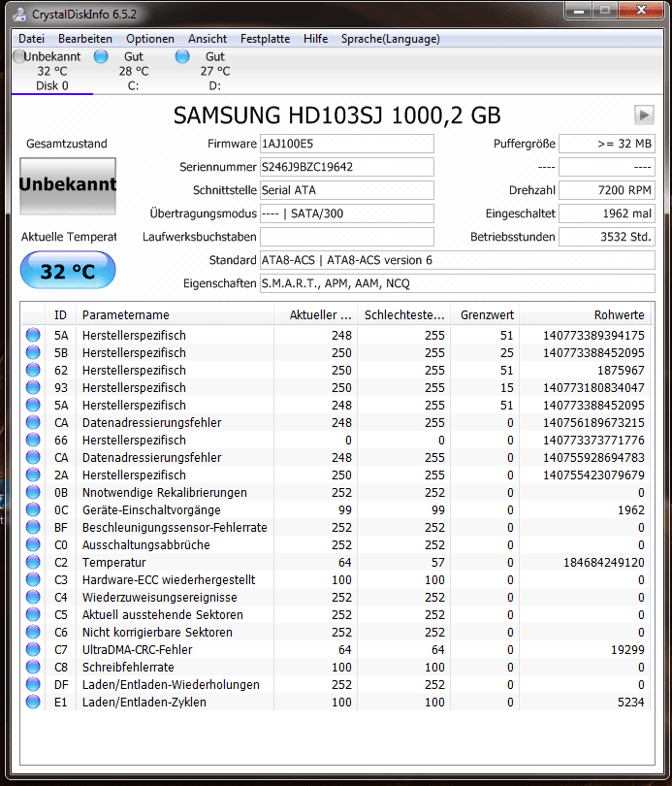The height and width of the screenshot is (786, 672).
Task: Click the CrystalDiskInfo title bar icon
Action: (19, 15)
